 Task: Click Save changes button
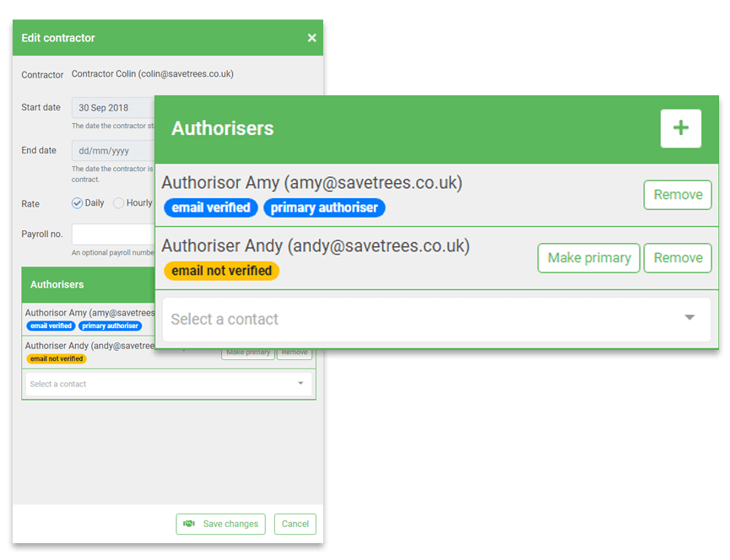[220, 524]
